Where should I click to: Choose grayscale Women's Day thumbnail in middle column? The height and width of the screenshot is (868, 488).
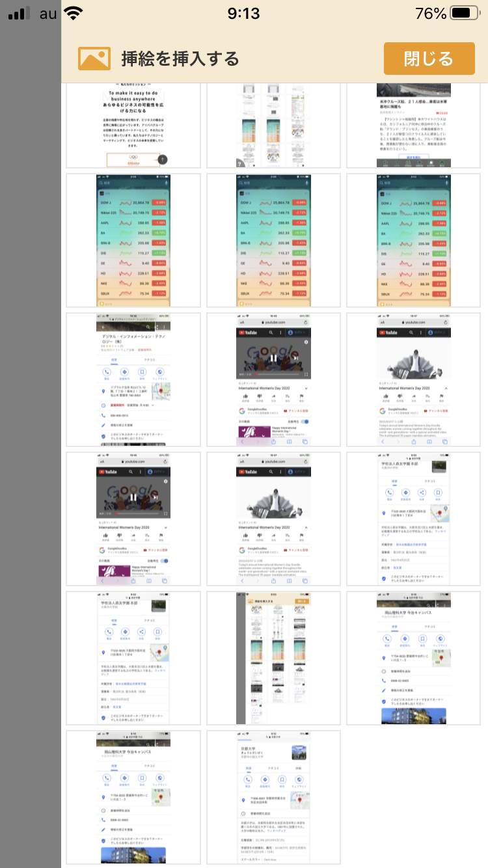[273, 519]
